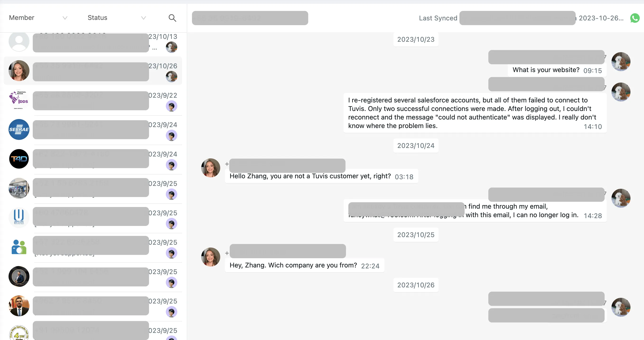Click the smiling woman avatar beside Hello Zhang message

tap(210, 168)
